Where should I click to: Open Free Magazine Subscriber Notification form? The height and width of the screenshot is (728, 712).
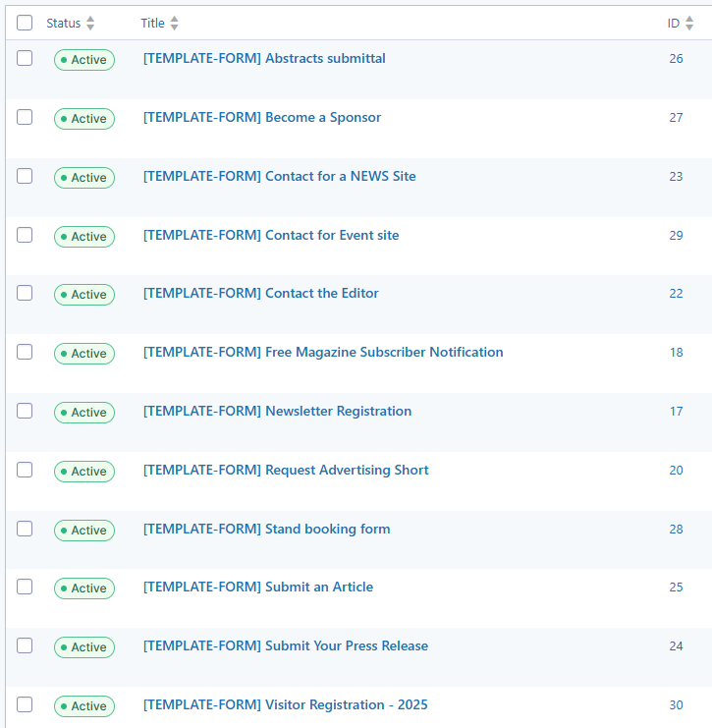(x=323, y=353)
